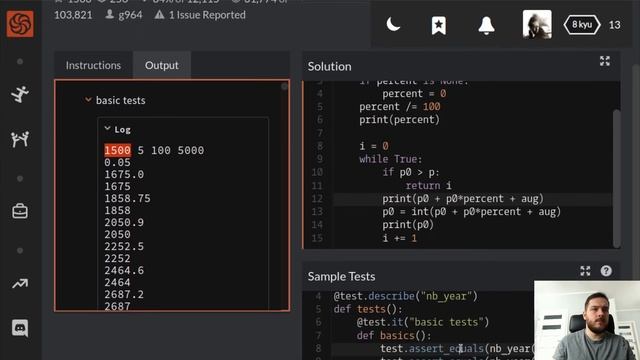Expand the Sample Tests editor to fullscreen
This screenshot has width=640, height=360.
[x=585, y=271]
